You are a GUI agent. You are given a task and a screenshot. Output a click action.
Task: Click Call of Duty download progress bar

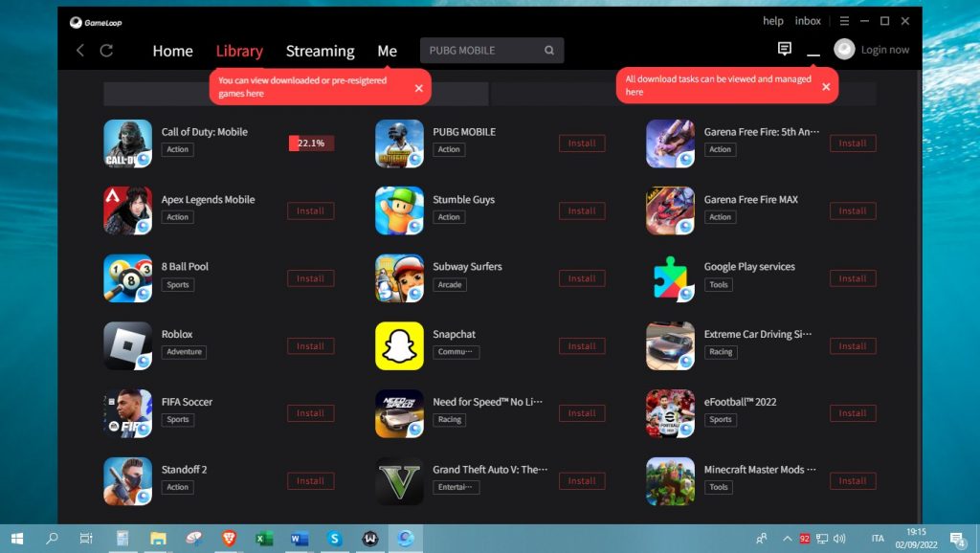[311, 144]
